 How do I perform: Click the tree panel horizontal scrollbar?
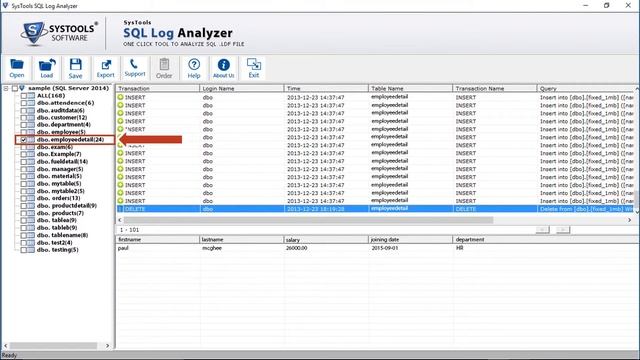click(53, 346)
